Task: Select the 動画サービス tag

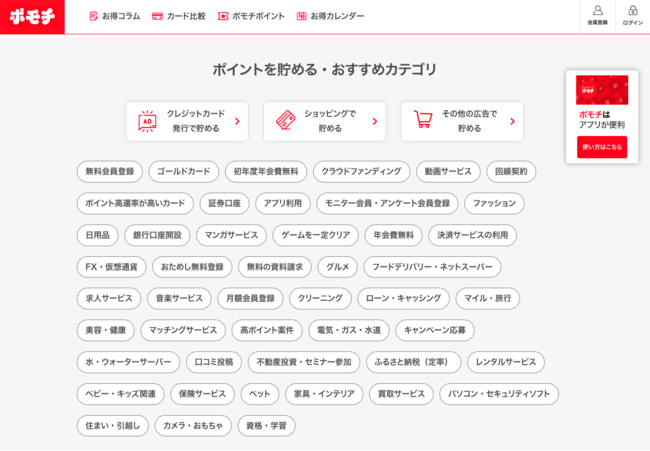Action: [448, 171]
